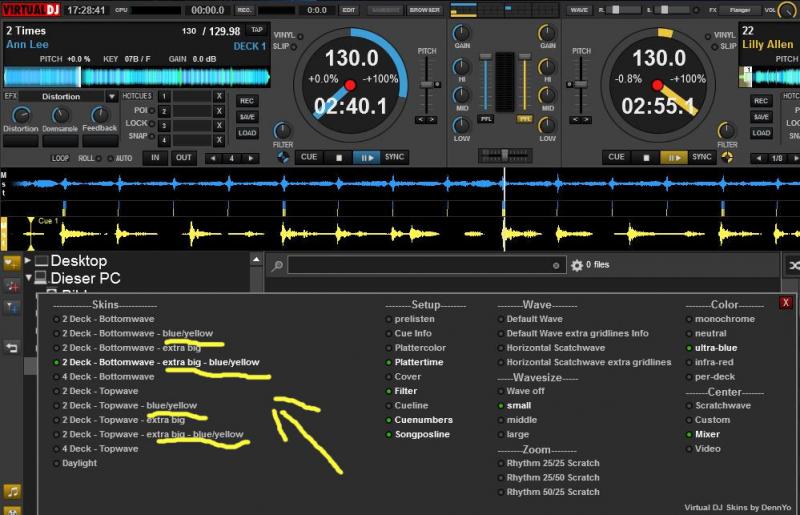Screen dimensions: 800x515
Task: Collapse the Dieser PC tree node
Action: (x=29, y=278)
